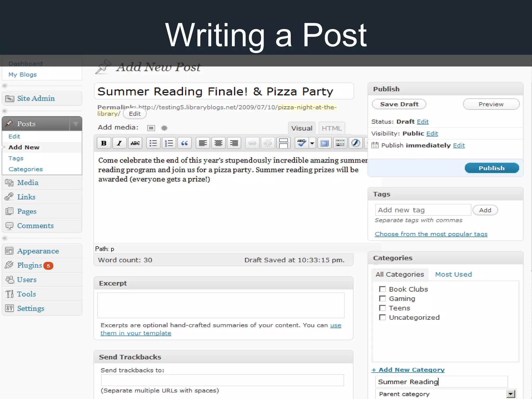Check the Uncategorized category
The width and height of the screenshot is (532, 399).
coord(382,317)
